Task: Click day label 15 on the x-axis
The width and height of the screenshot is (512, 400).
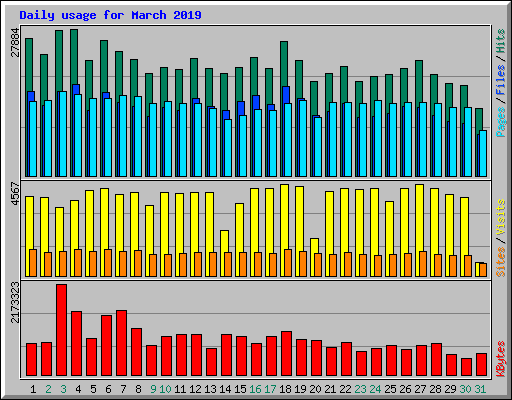Action: coord(240,389)
